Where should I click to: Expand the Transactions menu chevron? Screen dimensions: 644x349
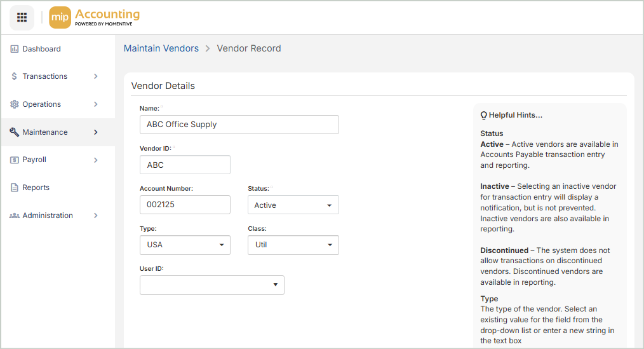tap(96, 76)
